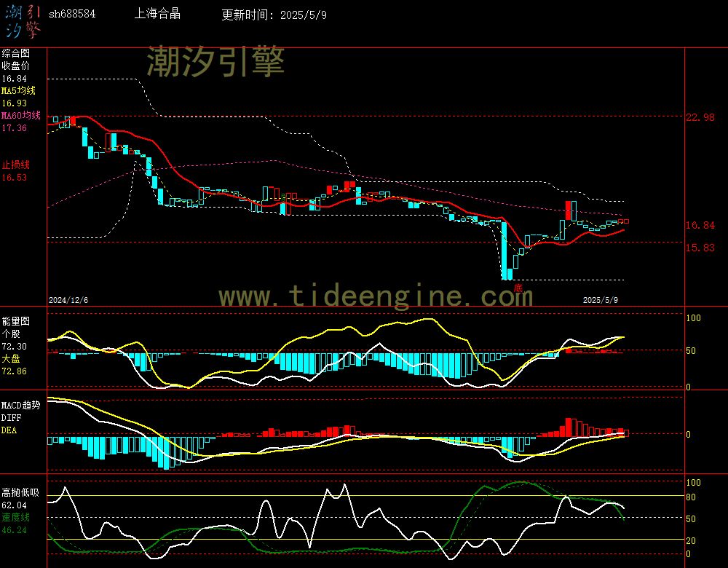Click the stock name 上海合晶
728x568 pixels.
coord(157,13)
